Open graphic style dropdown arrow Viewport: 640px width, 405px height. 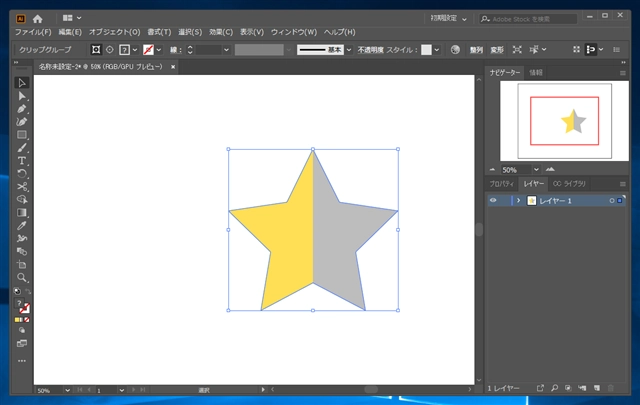click(x=437, y=50)
